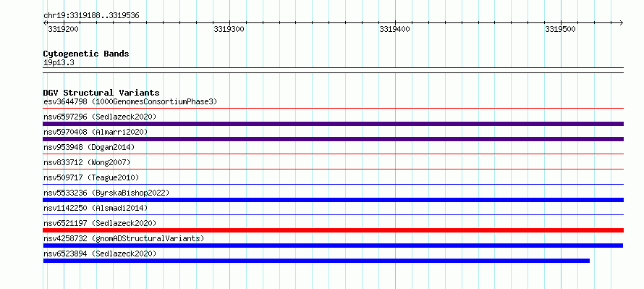The width and height of the screenshot is (644, 289).
Task: Open variant nsv5970408 (Almarri2020)
Action: coord(96,132)
